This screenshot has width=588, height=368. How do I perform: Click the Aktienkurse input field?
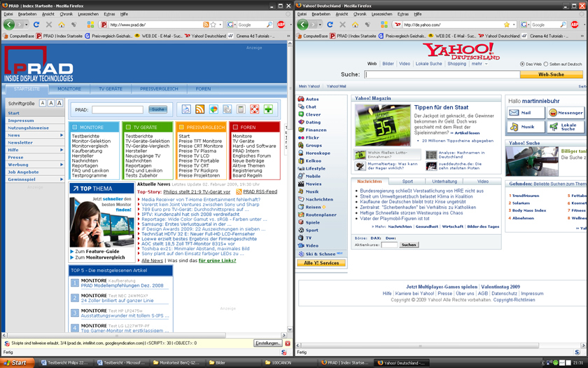tap(389, 245)
